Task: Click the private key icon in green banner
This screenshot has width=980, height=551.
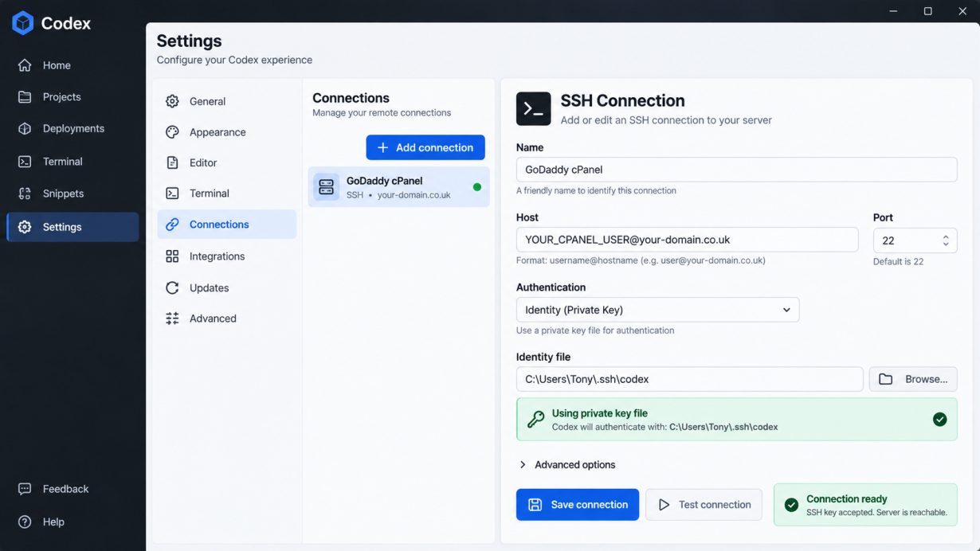Action: pyautogui.click(x=536, y=420)
